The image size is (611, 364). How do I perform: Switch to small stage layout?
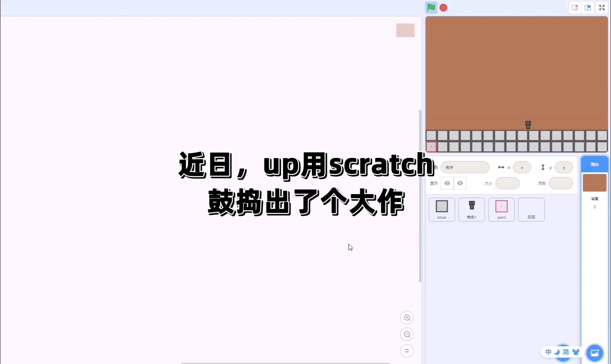pyautogui.click(x=575, y=8)
